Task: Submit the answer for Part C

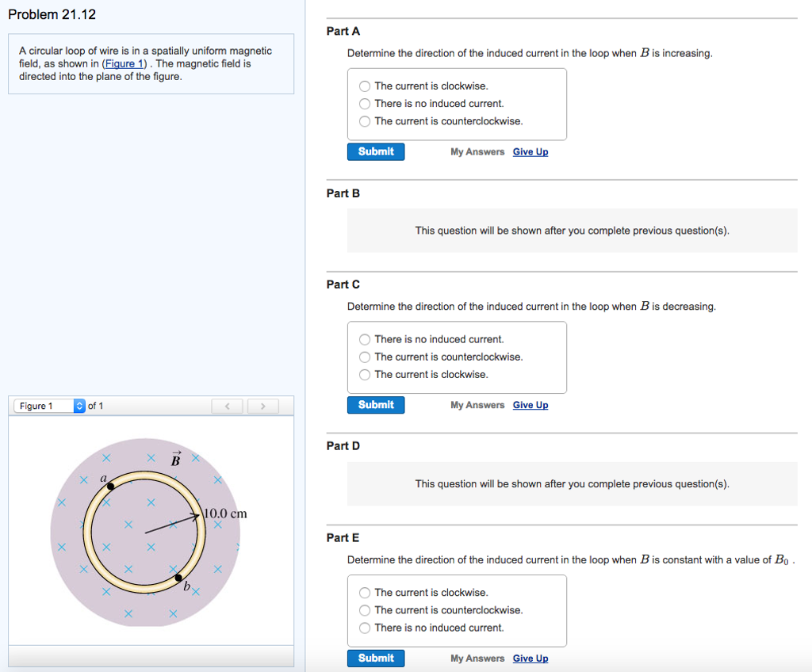Action: (376, 405)
